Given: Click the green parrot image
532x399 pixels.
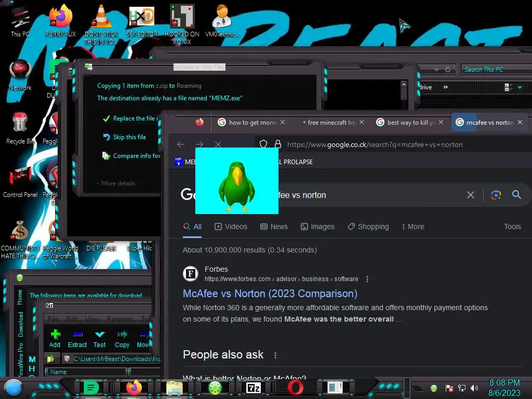Looking at the screenshot, I should pos(237,180).
